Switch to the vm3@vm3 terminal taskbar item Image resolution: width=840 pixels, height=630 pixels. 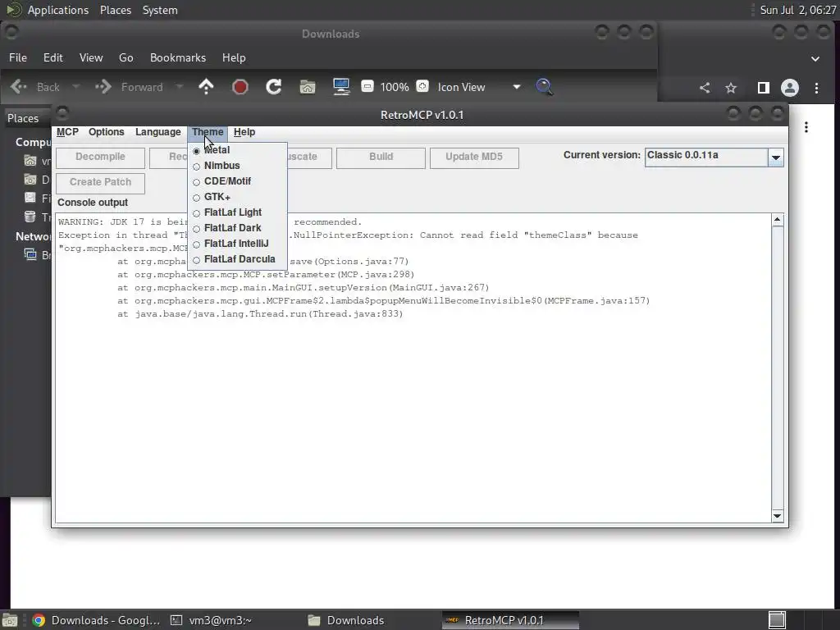[x=211, y=620]
